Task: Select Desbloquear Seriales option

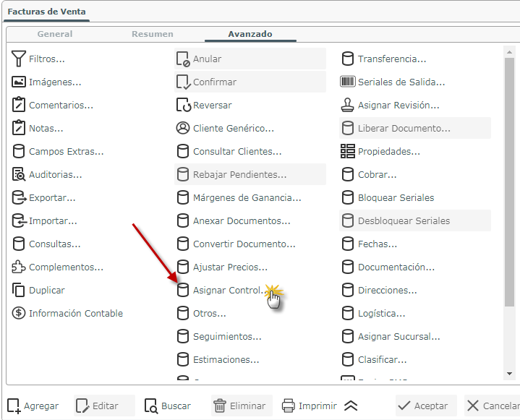Action: click(415, 220)
